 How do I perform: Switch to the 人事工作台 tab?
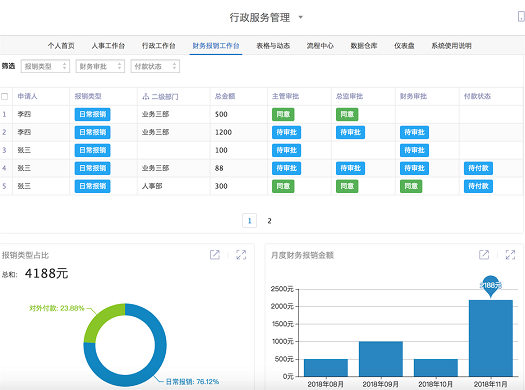pyautogui.click(x=108, y=46)
